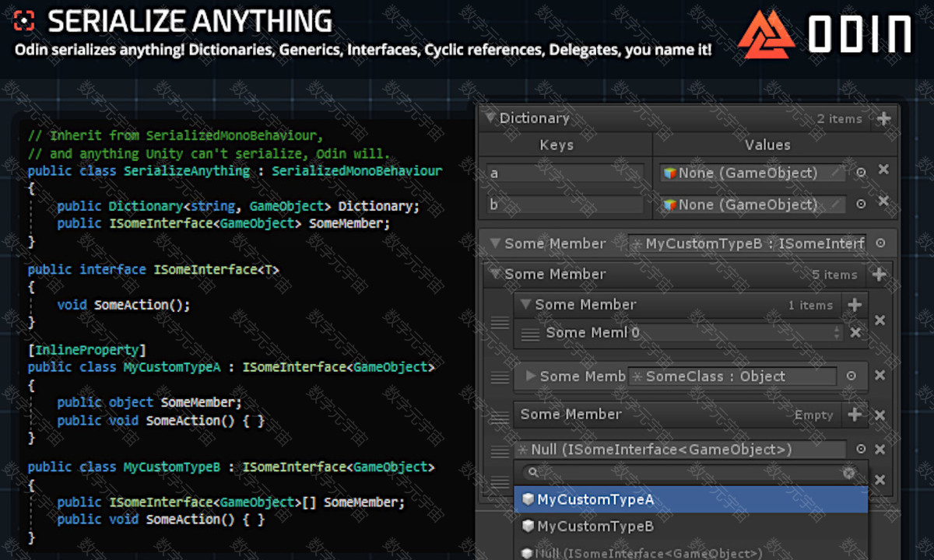The height and width of the screenshot is (560, 934).
Task: Click the X icon right of the search box
Action: point(880,480)
